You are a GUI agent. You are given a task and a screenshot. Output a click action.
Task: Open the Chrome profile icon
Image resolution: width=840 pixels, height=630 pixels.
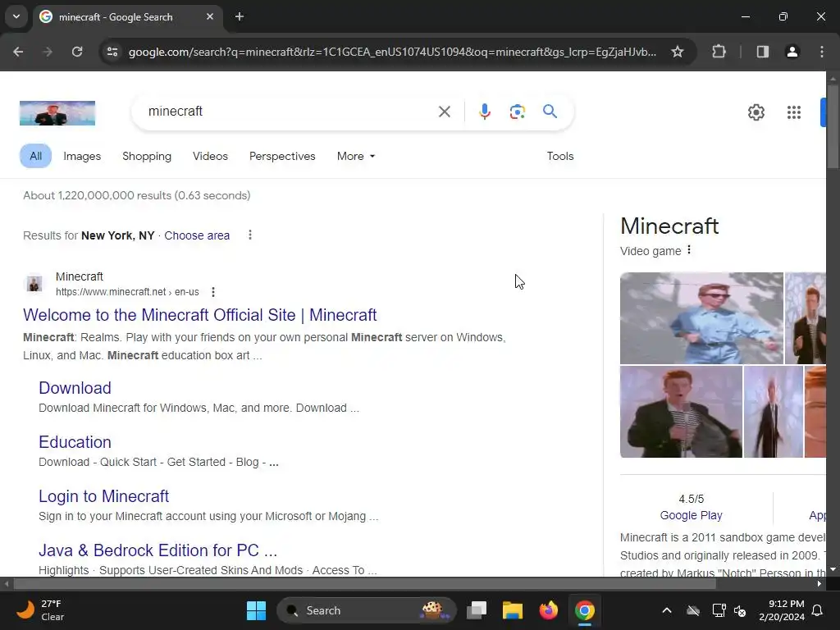(792, 52)
